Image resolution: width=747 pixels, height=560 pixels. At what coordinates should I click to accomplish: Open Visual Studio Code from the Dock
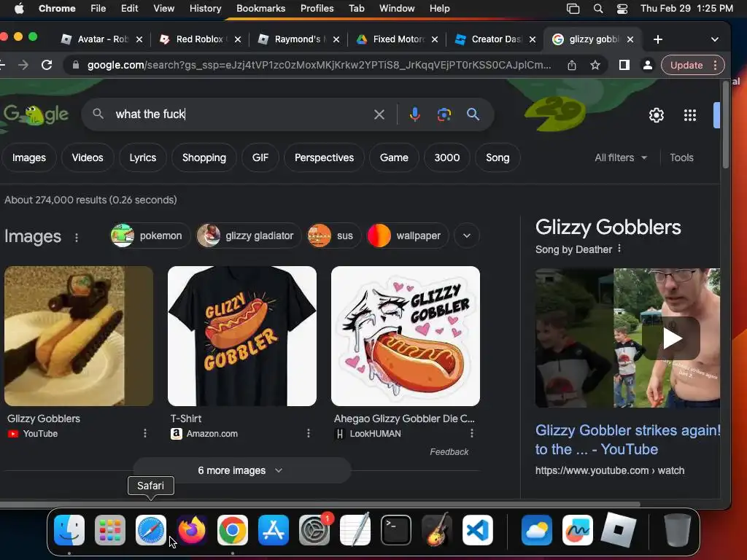pos(478,530)
